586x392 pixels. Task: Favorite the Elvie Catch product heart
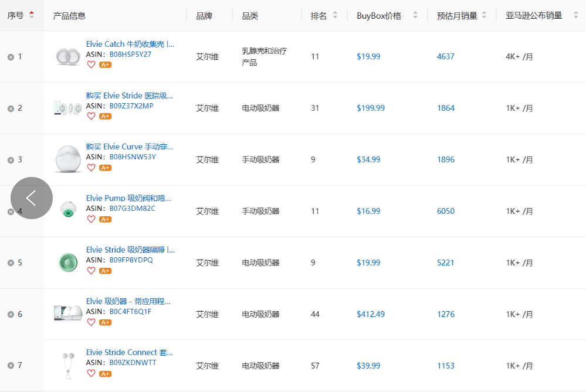point(92,65)
